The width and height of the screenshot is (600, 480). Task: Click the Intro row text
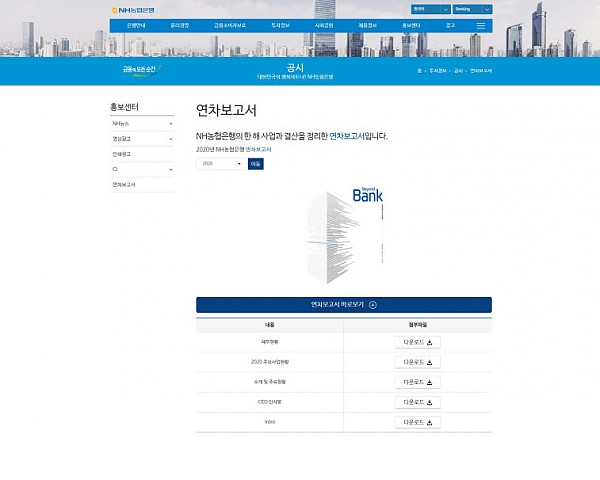click(270, 422)
